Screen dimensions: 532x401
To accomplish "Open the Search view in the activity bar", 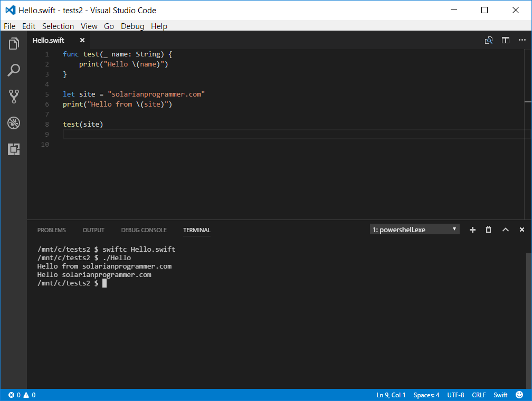I will click(x=13, y=70).
